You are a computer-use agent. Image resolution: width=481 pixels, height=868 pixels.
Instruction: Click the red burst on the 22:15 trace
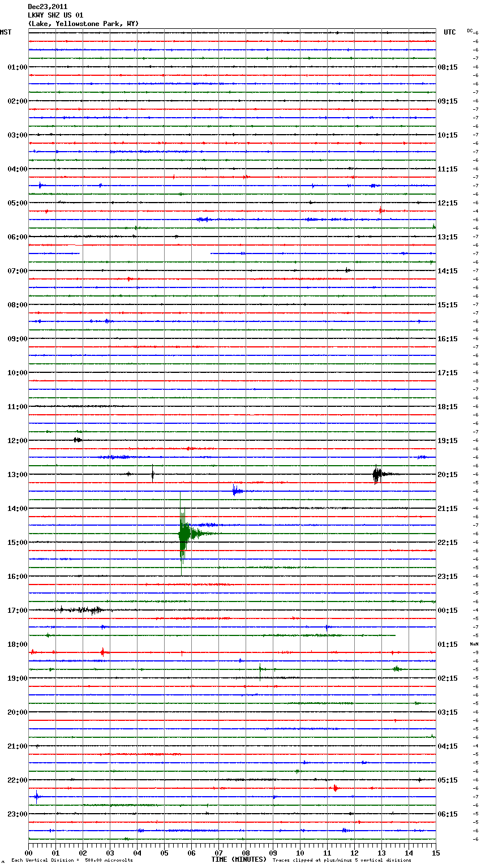point(335,788)
